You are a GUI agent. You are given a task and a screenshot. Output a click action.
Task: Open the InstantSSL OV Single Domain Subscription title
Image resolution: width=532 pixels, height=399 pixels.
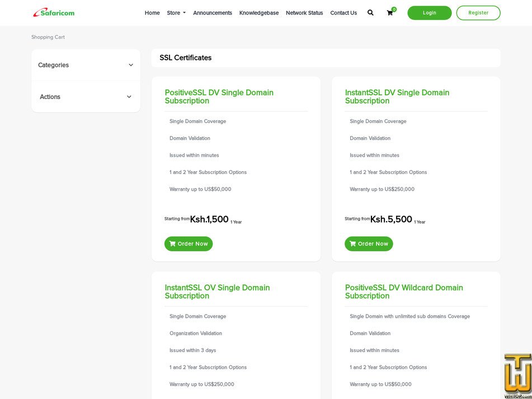pos(217,292)
